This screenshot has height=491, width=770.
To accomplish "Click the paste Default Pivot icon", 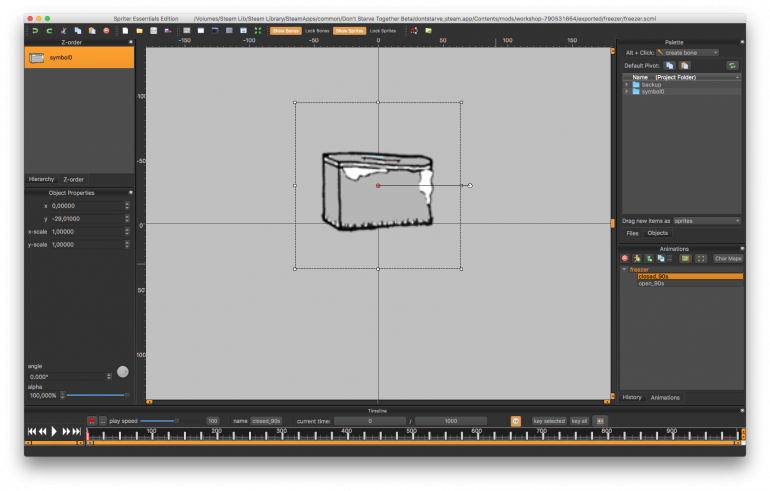I will [x=685, y=65].
